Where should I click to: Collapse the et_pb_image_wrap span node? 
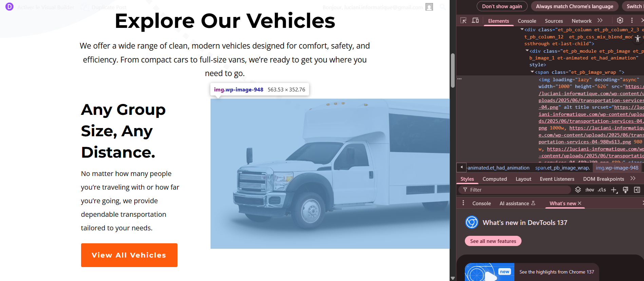[532, 72]
